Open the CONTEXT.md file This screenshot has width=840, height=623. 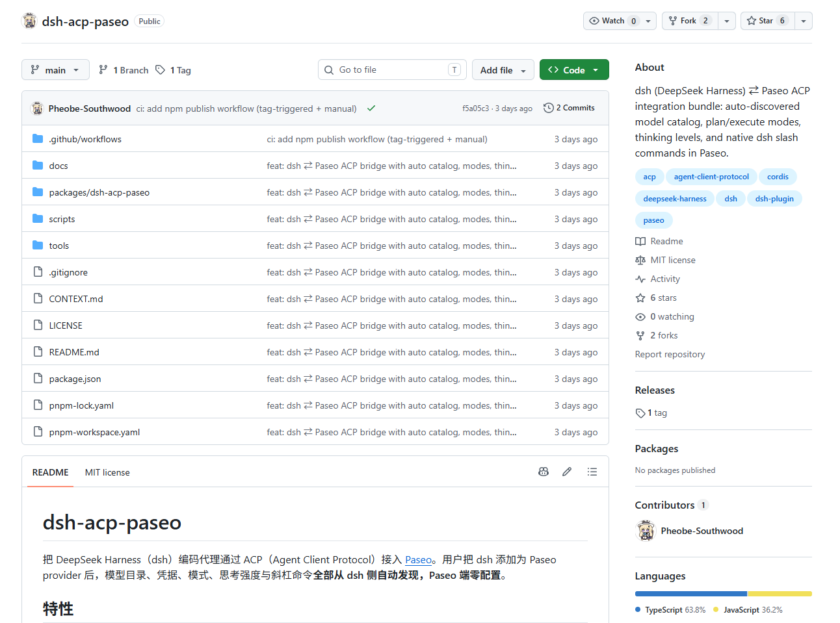[x=76, y=299]
